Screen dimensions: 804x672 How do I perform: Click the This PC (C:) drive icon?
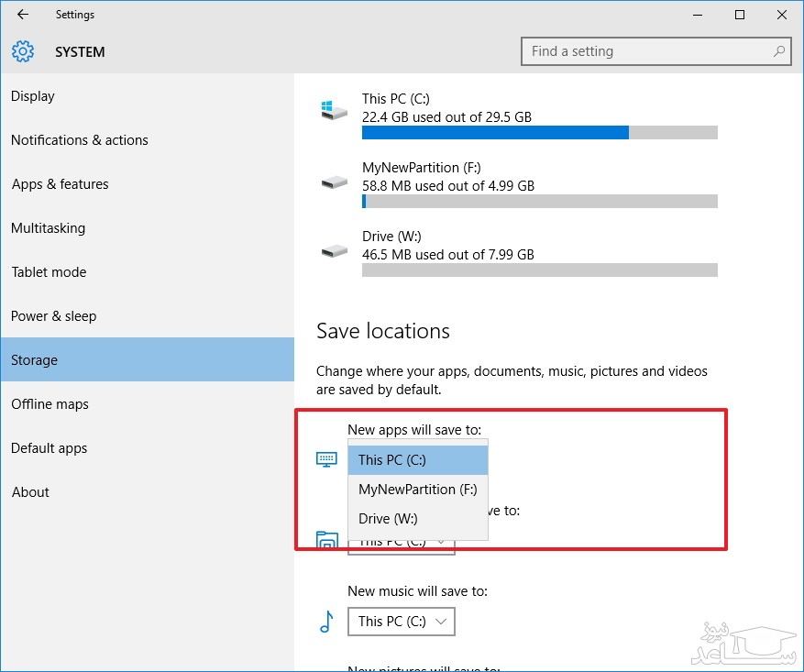pos(334,109)
